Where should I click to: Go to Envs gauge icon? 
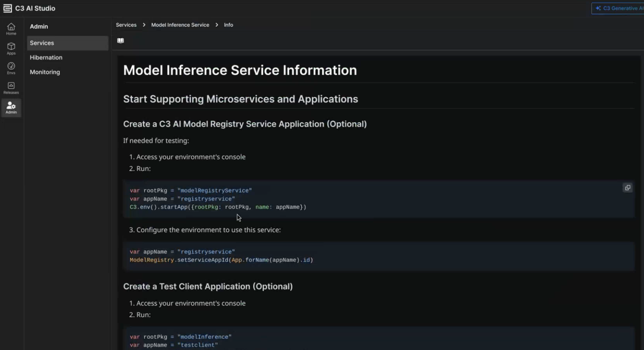point(11,68)
